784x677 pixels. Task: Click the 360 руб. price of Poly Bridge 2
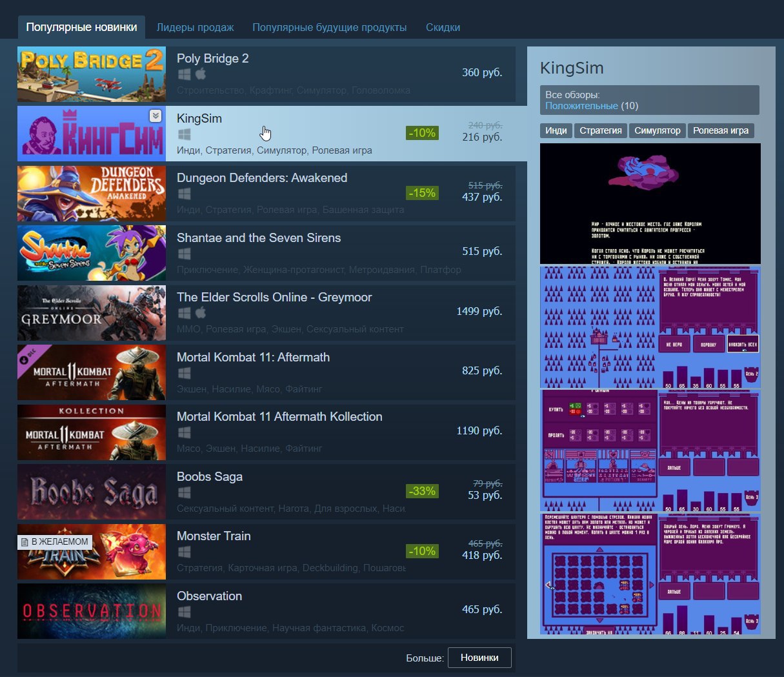[482, 72]
